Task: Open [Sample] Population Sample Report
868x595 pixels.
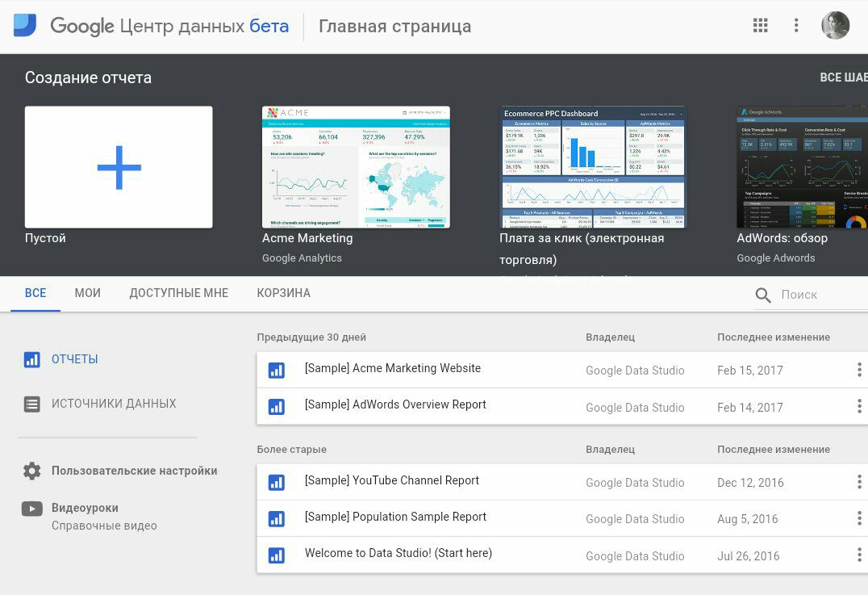Action: point(395,517)
